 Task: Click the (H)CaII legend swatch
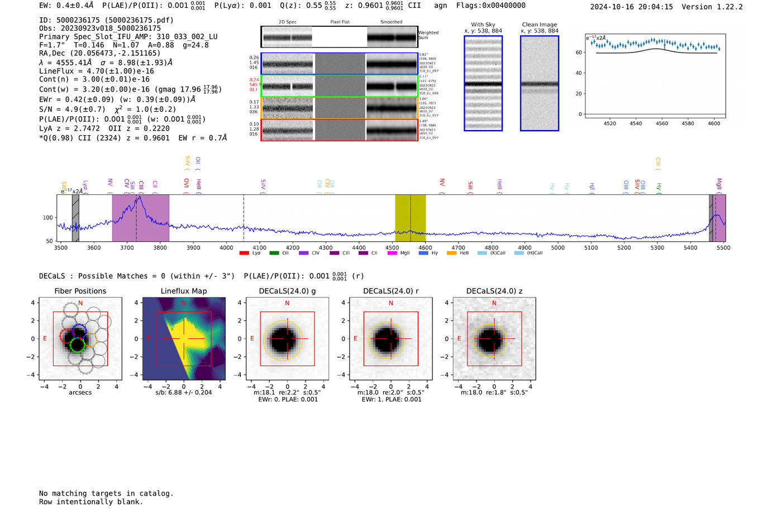tap(519, 253)
